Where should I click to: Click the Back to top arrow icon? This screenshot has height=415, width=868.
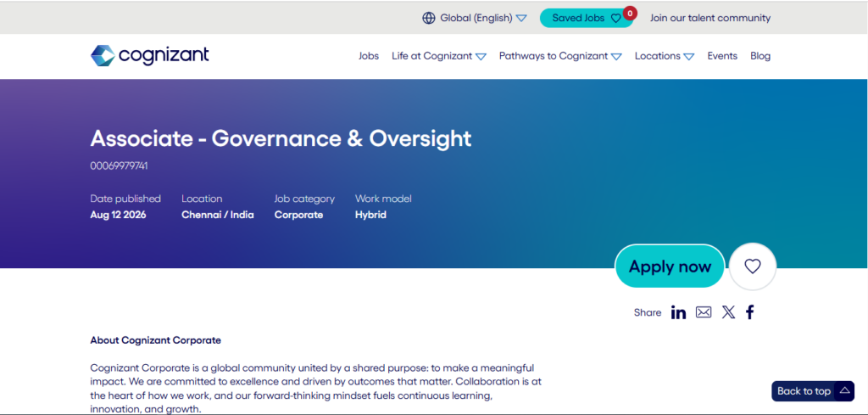click(x=844, y=390)
